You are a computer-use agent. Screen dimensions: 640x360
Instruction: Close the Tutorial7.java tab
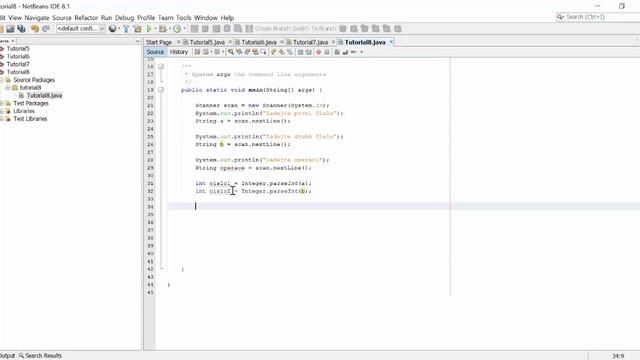click(x=333, y=42)
